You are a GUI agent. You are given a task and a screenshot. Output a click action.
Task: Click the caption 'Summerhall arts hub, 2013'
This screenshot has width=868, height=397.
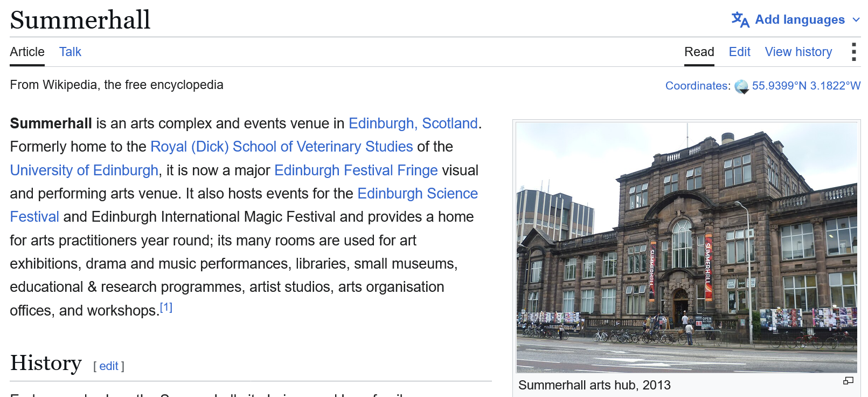click(x=594, y=385)
